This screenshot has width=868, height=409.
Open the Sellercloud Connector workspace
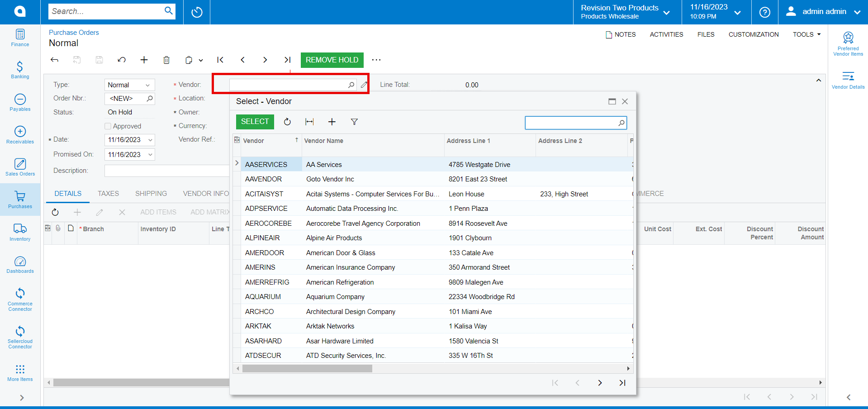pos(20,338)
